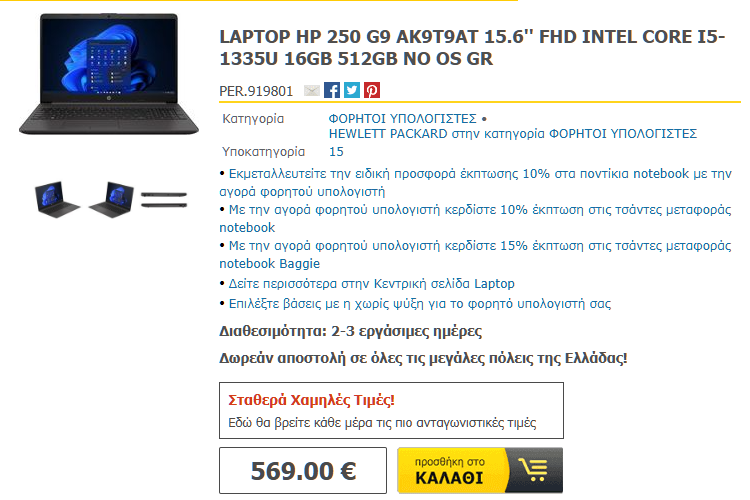Open the 10% notebook mice discount offer link

475,182
